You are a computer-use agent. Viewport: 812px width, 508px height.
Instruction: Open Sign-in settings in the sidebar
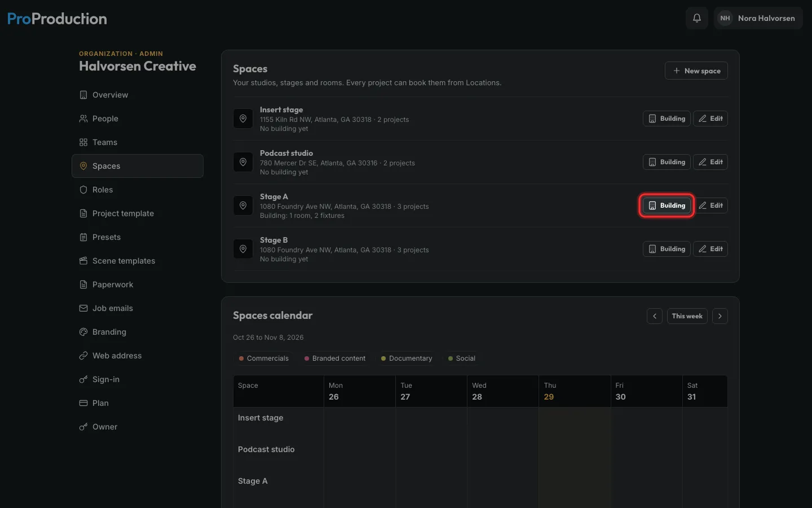(138, 379)
